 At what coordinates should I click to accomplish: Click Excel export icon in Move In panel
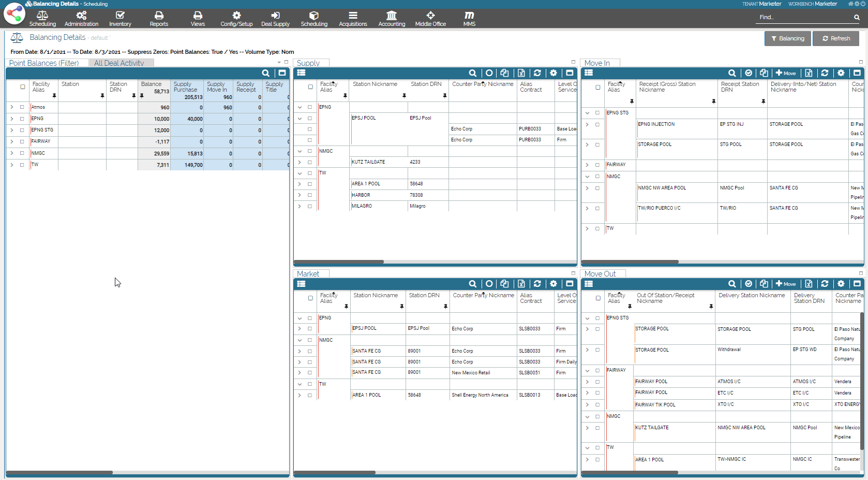pos(809,73)
